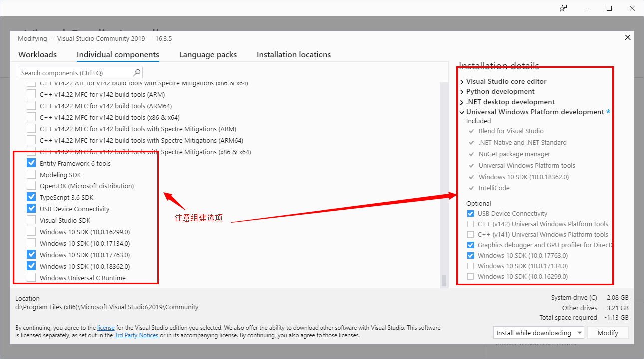The height and width of the screenshot is (359, 644).
Task: Click the Modify button
Action: click(608, 333)
